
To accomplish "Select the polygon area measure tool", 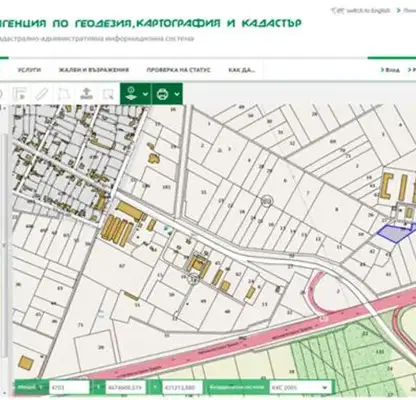I will [x=64, y=94].
